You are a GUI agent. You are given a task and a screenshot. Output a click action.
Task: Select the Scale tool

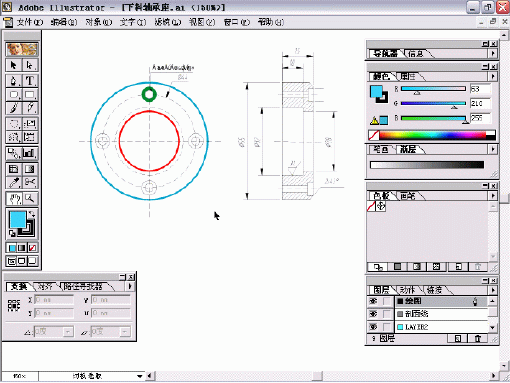coord(30,124)
